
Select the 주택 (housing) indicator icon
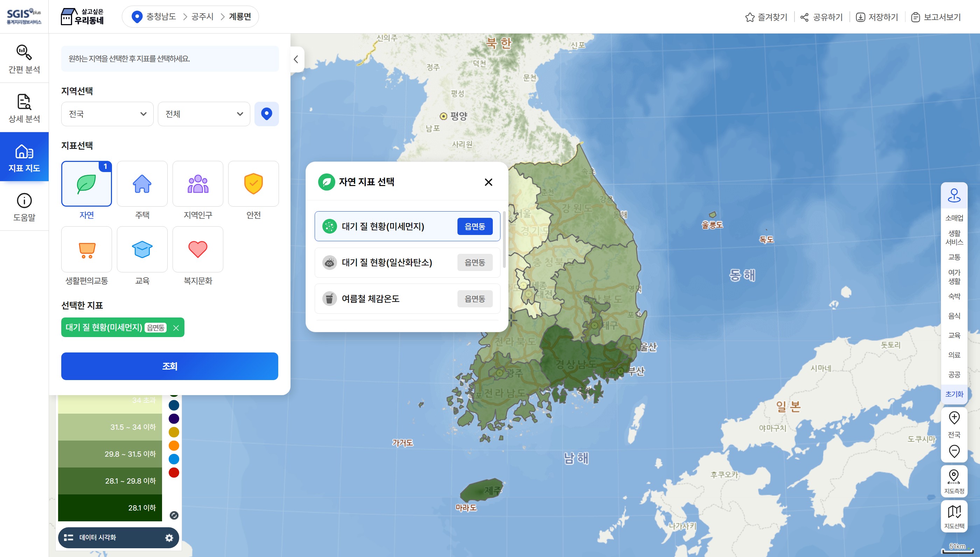click(x=142, y=184)
